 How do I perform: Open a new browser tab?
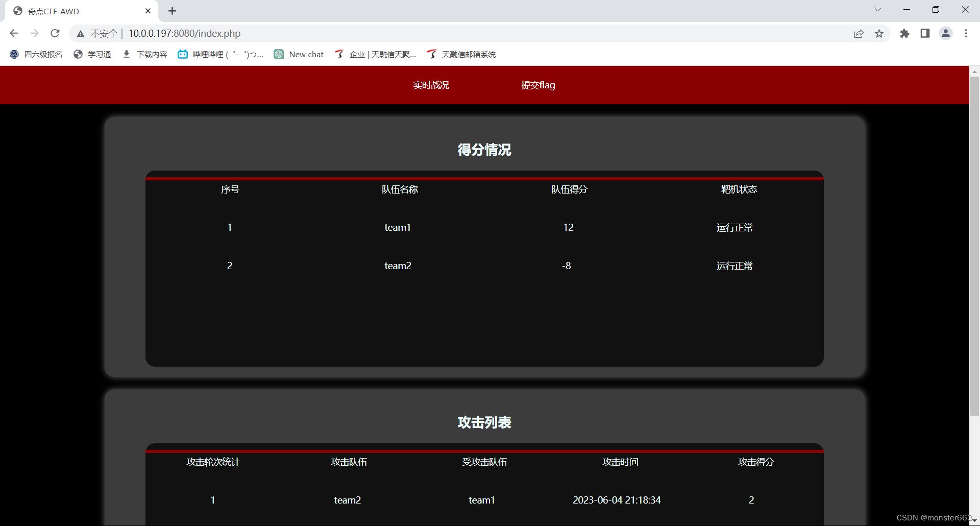173,11
